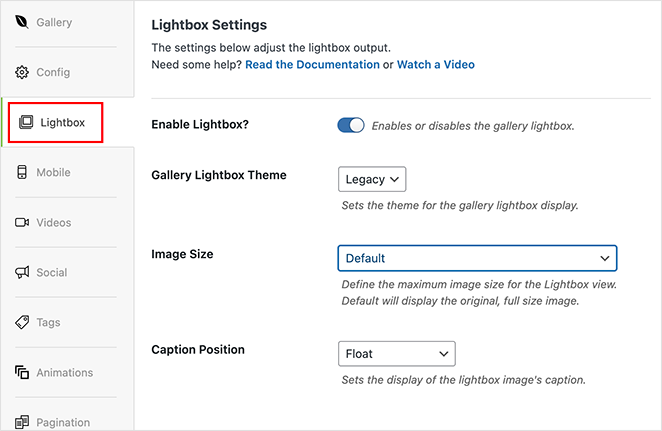Expand the Image Size dropdown
Image resolution: width=662 pixels, height=431 pixels.
[x=477, y=258]
